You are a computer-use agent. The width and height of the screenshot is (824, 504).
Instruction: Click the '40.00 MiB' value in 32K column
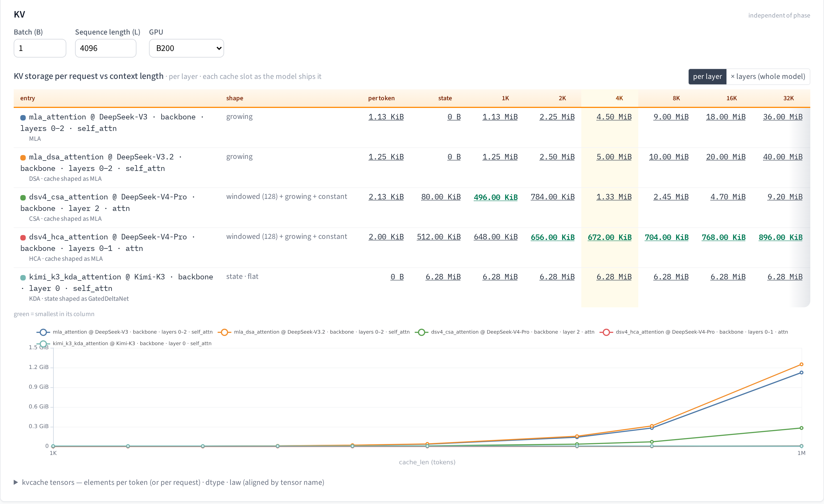coord(783,157)
